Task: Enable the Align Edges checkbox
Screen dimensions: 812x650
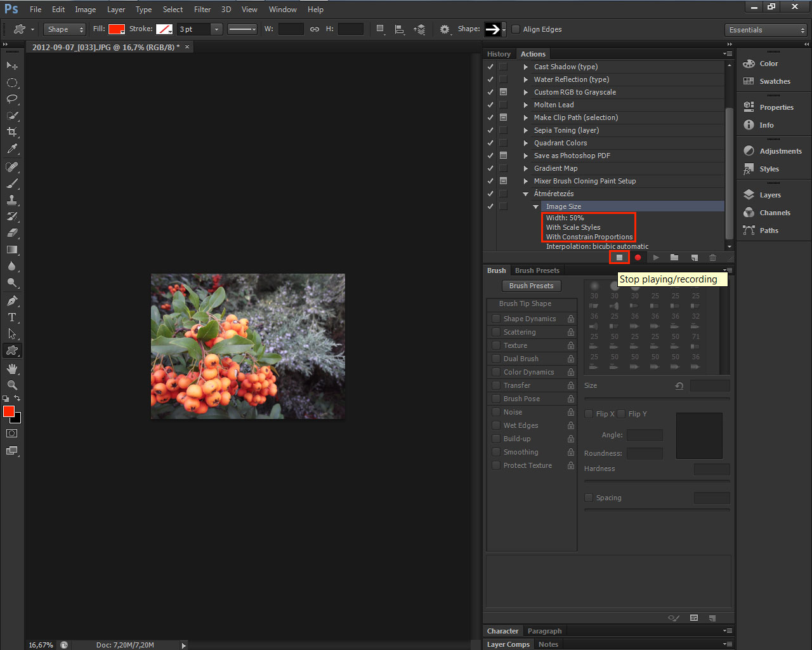Action: point(516,29)
